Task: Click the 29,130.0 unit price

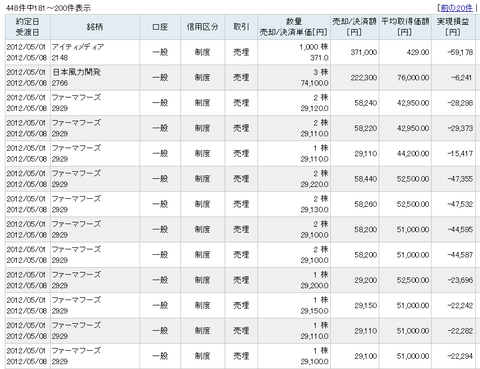Action: coord(314,210)
